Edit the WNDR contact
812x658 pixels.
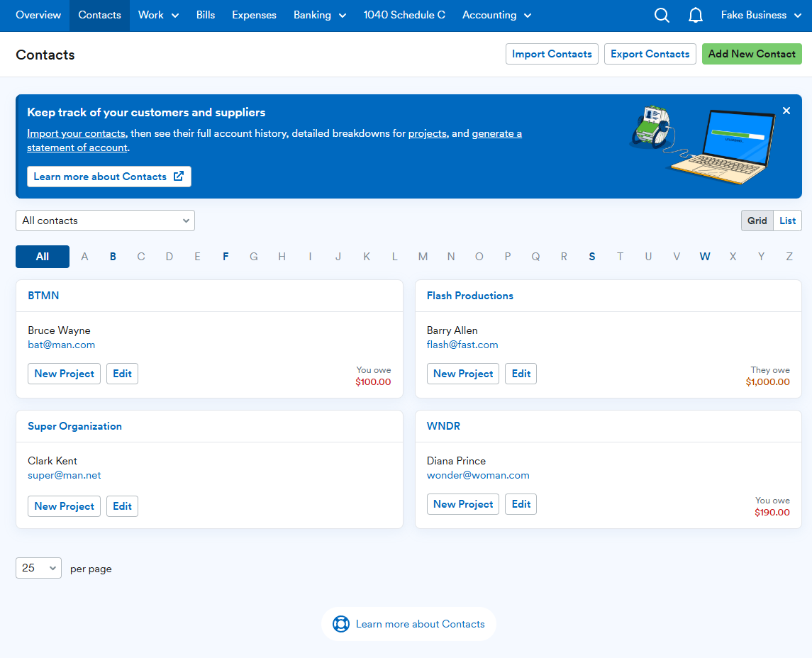[x=521, y=504]
